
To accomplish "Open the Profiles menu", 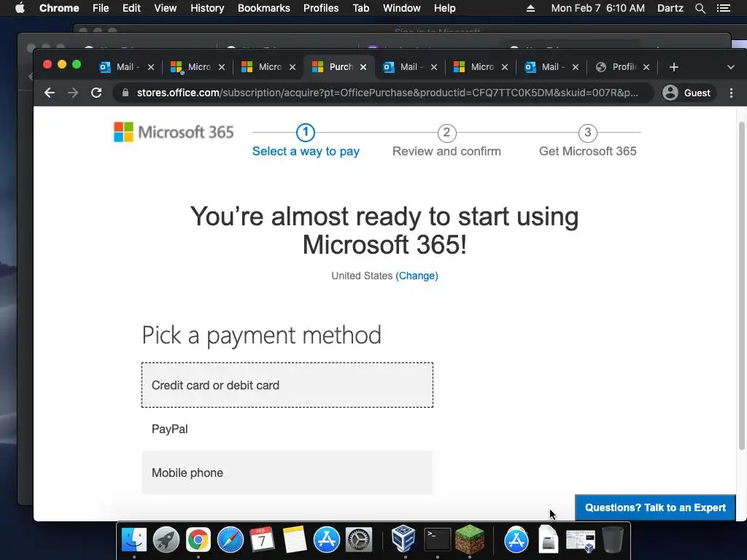I will tap(321, 8).
